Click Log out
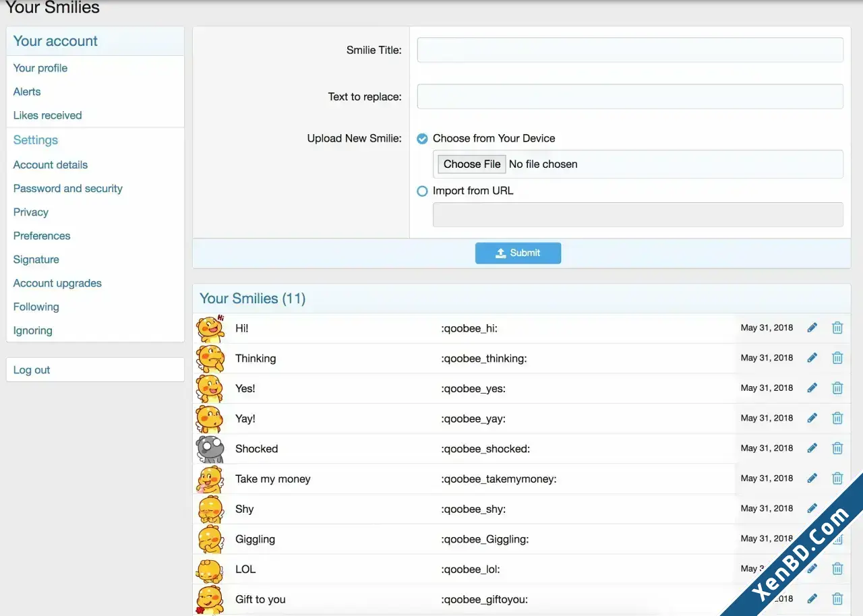 (32, 370)
